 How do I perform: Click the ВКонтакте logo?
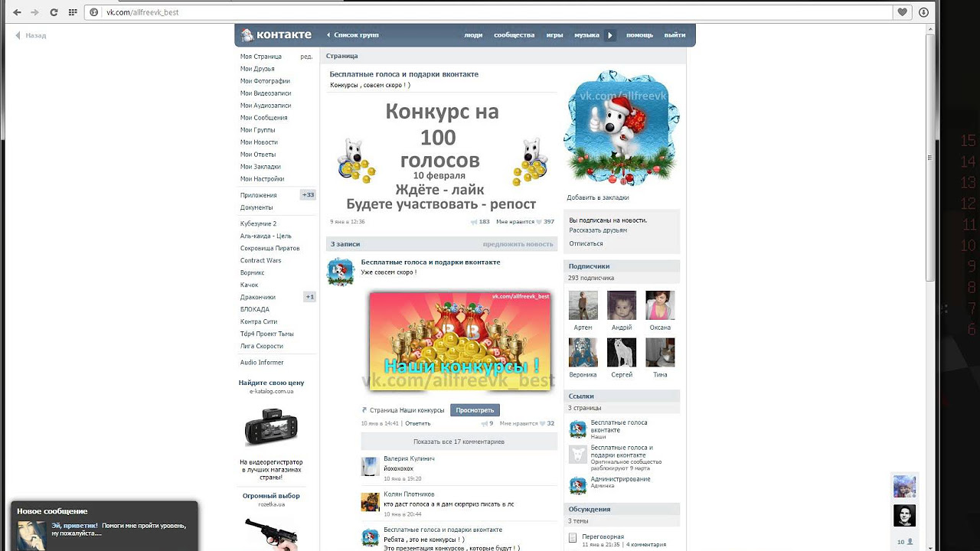coord(276,34)
